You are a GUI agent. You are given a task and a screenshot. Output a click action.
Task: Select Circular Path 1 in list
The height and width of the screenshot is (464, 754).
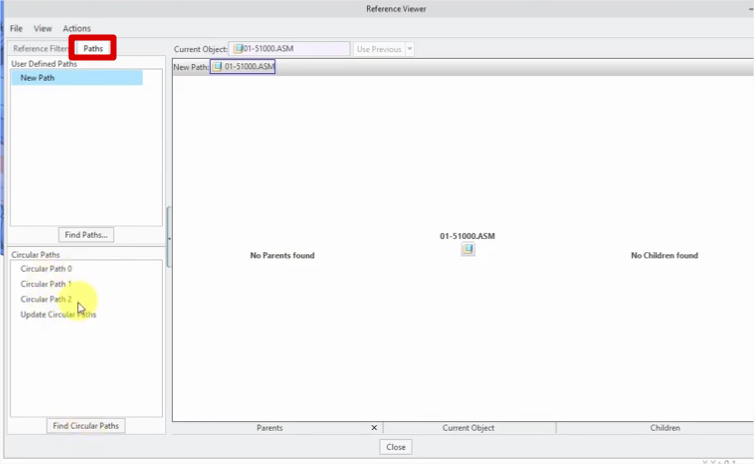[46, 284]
